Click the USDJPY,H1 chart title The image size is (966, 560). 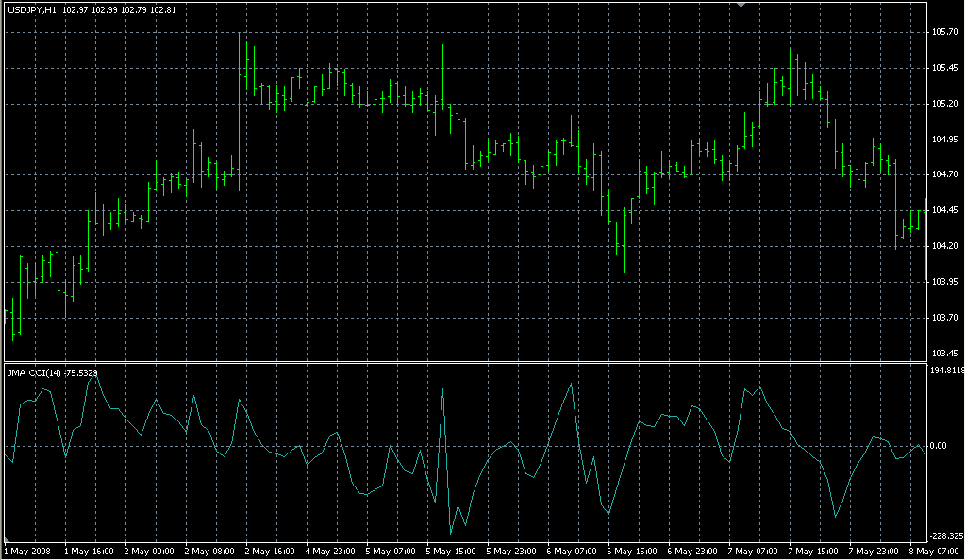coord(30,9)
